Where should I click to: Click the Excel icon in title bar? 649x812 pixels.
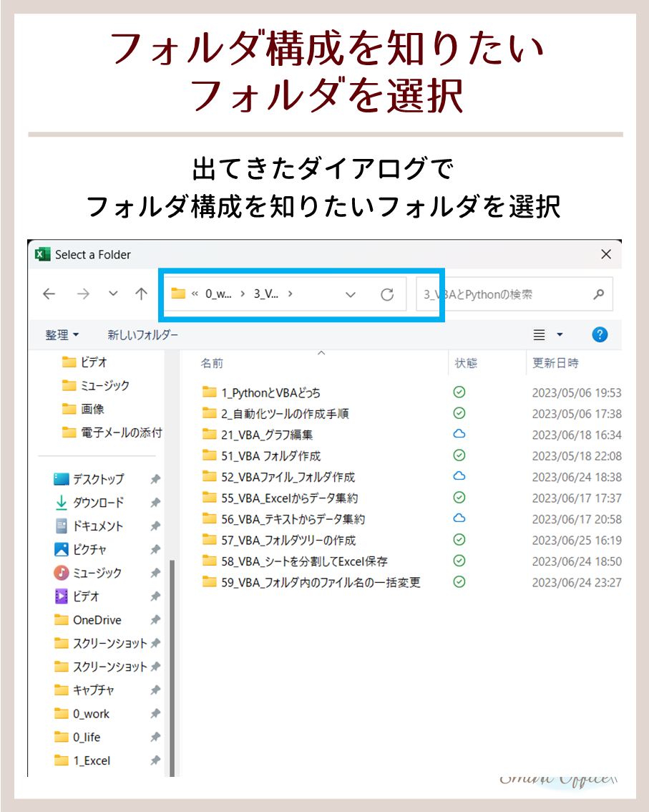42,254
